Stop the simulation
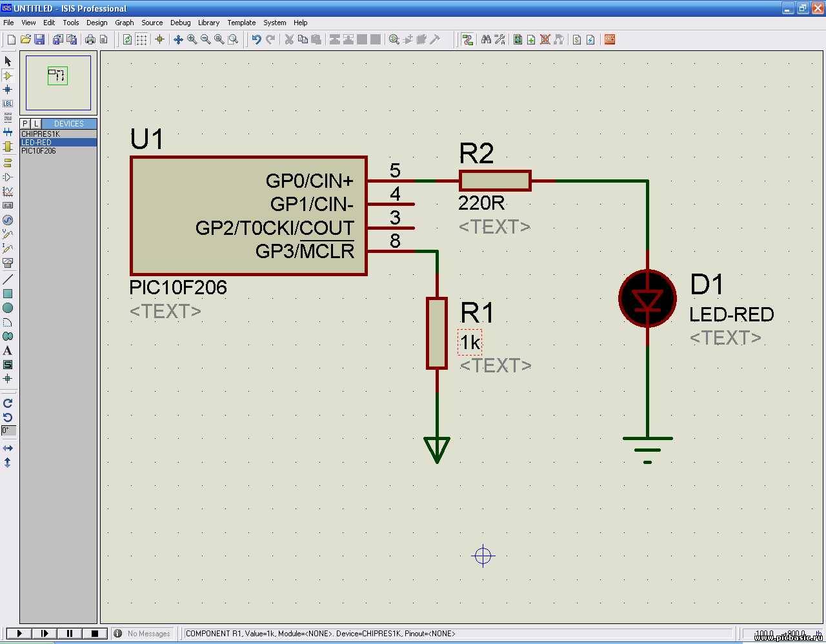This screenshot has width=826, height=644. pyautogui.click(x=94, y=634)
